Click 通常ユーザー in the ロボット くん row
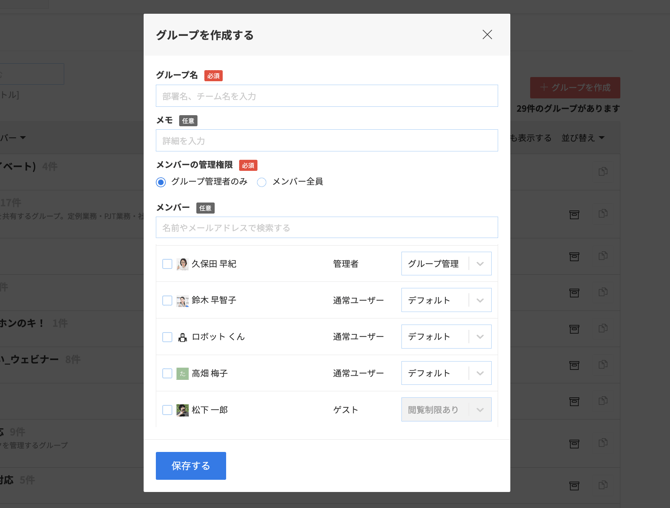This screenshot has height=508, width=670. (358, 337)
